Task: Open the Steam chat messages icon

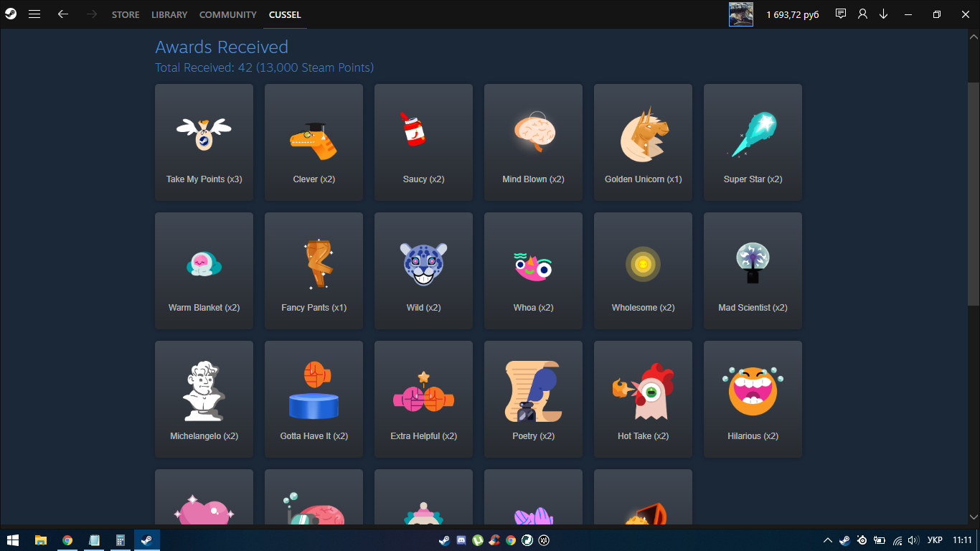Action: 841,14
